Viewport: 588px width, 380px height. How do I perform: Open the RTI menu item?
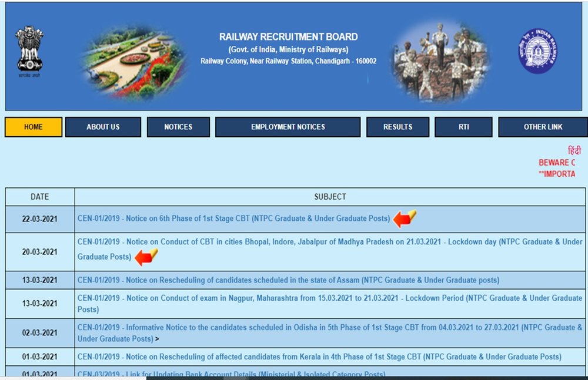(463, 127)
